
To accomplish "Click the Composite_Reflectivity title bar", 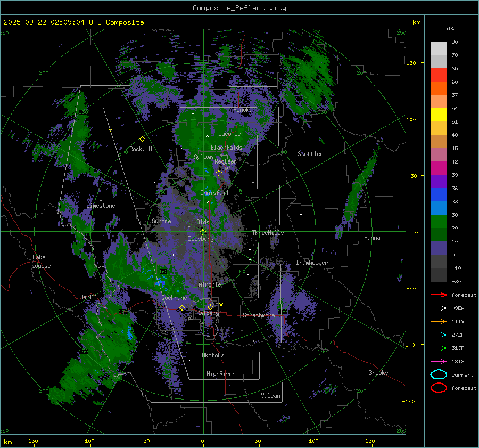I will point(239,7).
